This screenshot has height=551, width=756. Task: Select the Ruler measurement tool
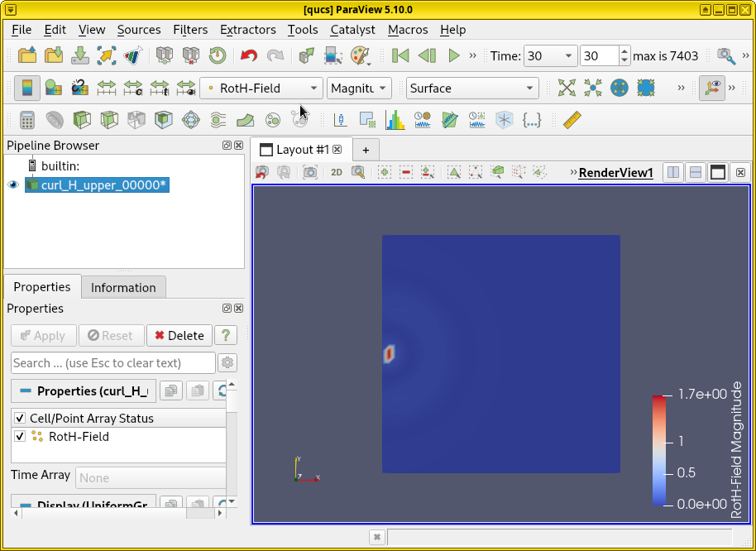click(572, 120)
